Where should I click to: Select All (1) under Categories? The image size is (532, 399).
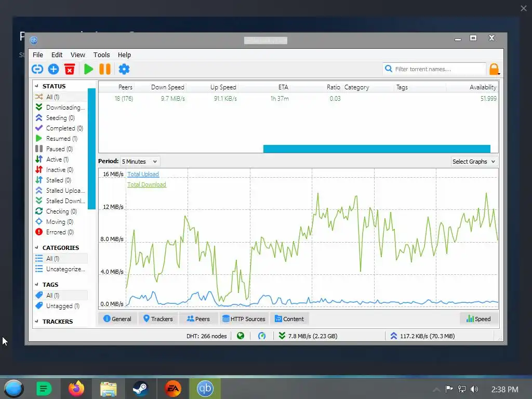click(60, 258)
